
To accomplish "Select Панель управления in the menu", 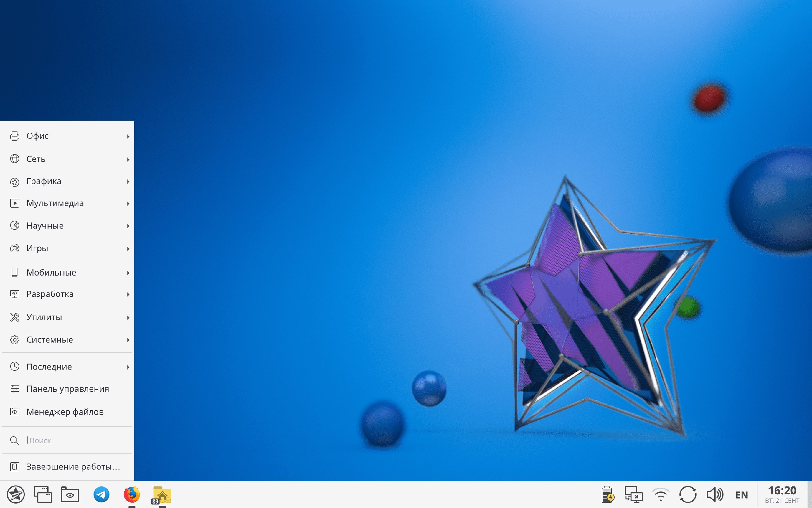I will [67, 389].
